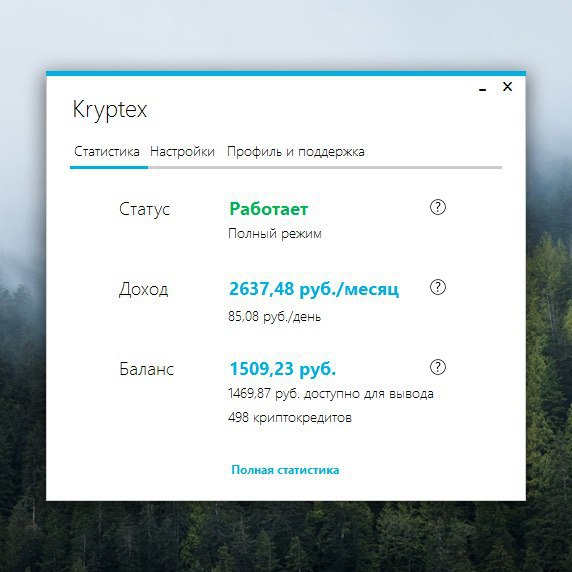Screen dimensions: 572x572
Task: Open the Полная статистика link
Action: pyautogui.click(x=285, y=470)
